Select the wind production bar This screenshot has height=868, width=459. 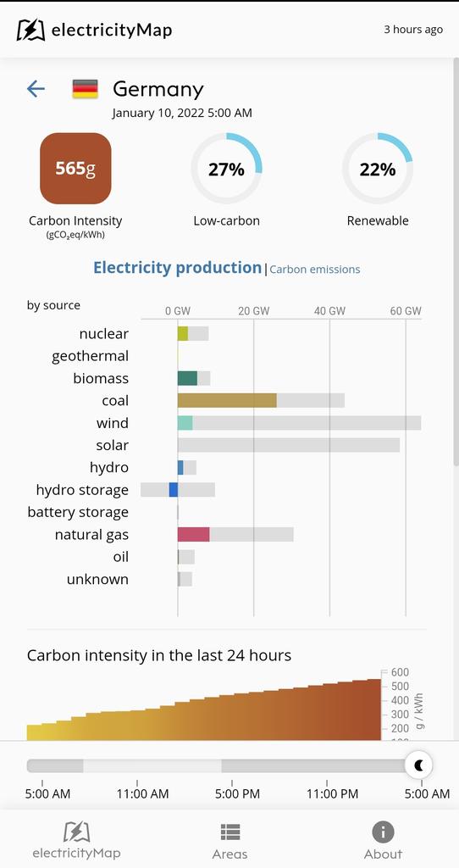(185, 423)
